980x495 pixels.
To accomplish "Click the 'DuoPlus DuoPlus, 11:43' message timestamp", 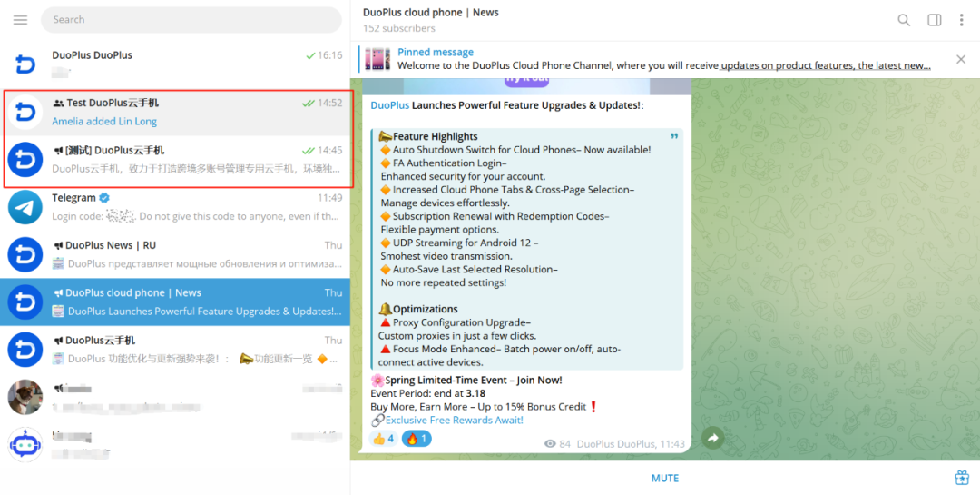I will pos(631,444).
